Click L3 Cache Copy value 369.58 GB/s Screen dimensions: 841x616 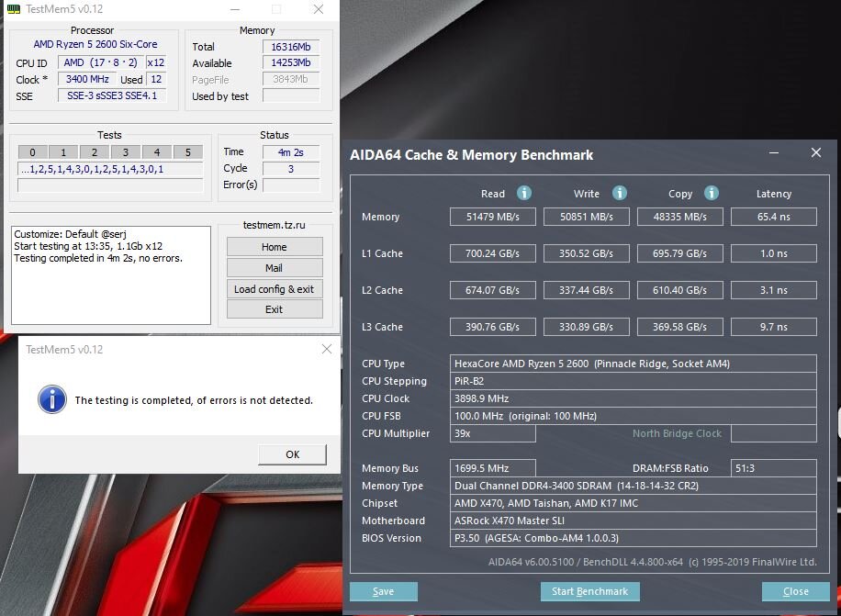tap(679, 327)
